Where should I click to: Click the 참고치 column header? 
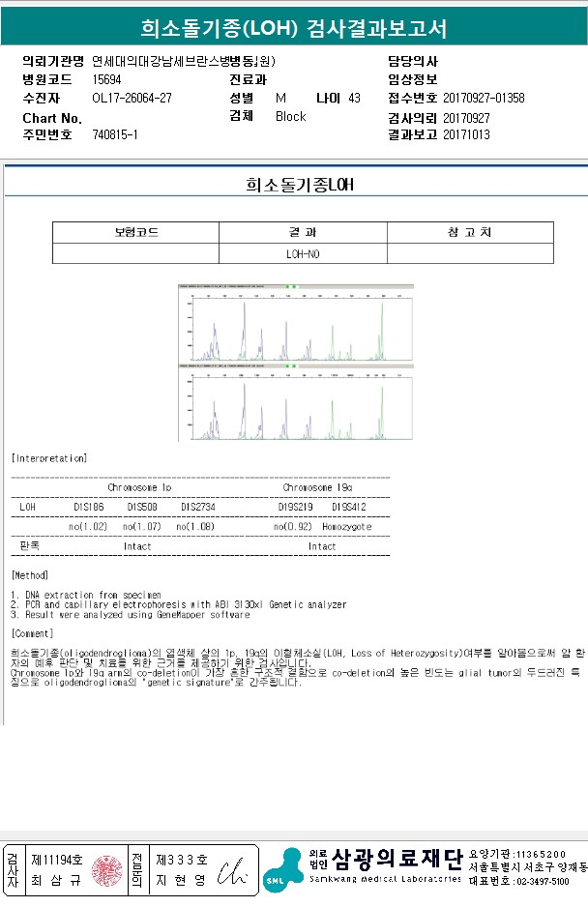(x=470, y=232)
